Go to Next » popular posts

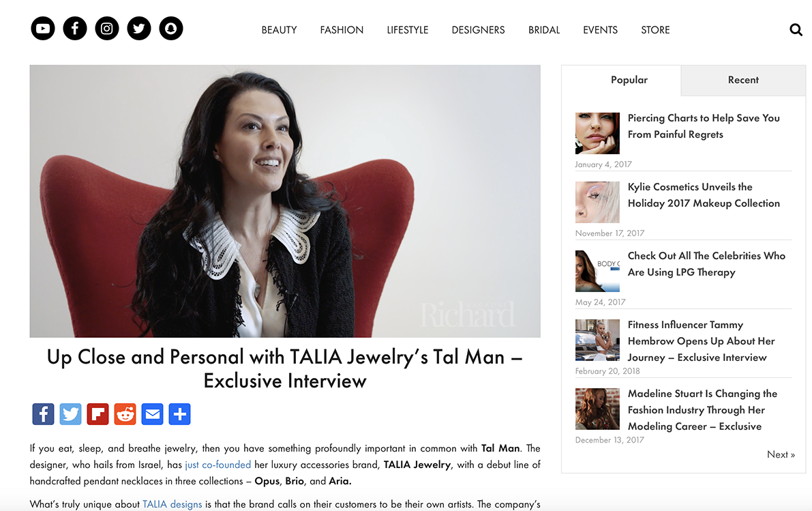click(x=781, y=454)
